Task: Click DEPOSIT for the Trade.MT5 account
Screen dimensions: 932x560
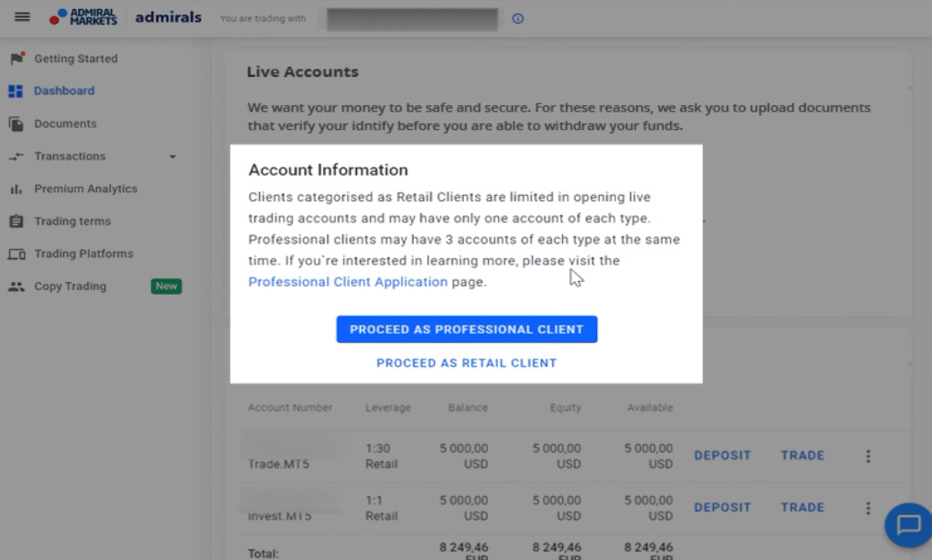Action: point(722,456)
